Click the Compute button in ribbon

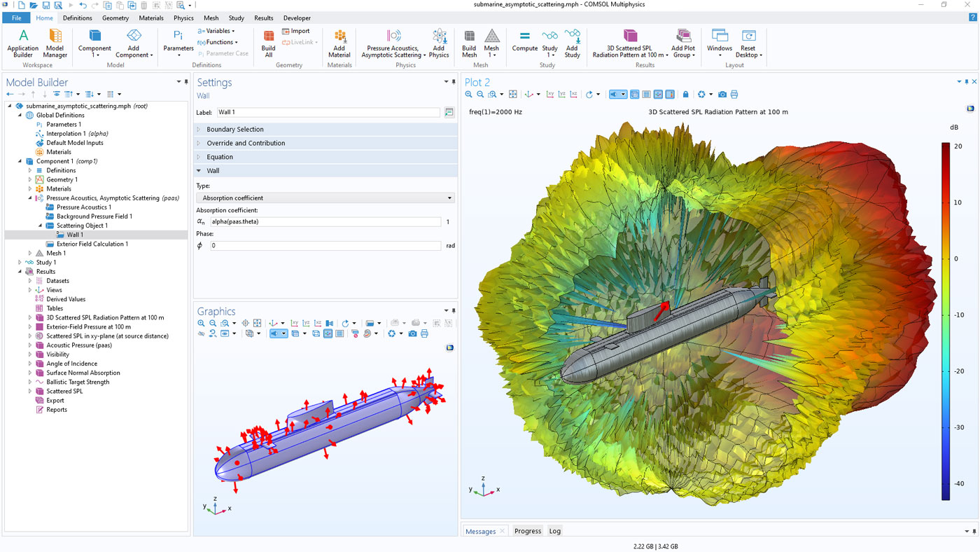coord(524,41)
